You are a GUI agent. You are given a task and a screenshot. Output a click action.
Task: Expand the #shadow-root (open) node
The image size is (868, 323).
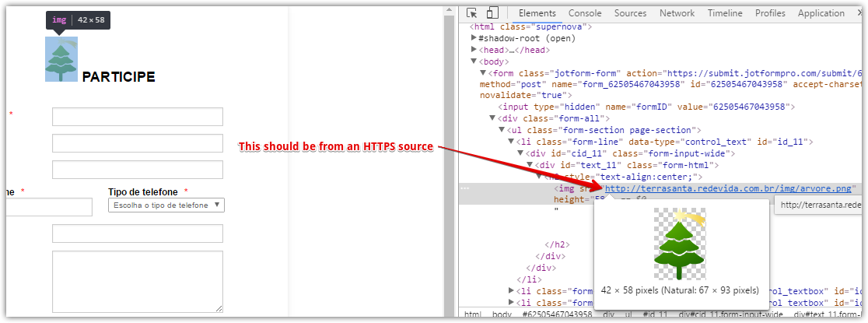(474, 38)
